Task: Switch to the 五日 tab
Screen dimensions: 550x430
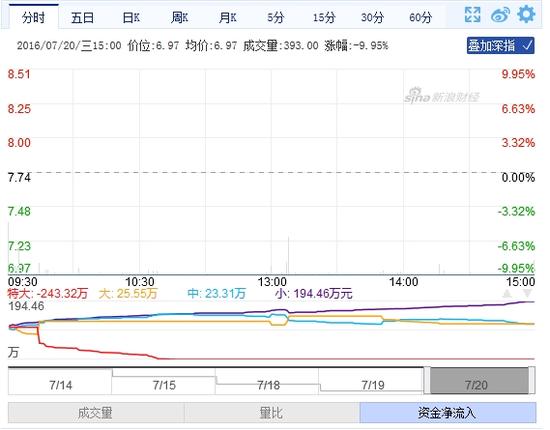Action: 82,17
